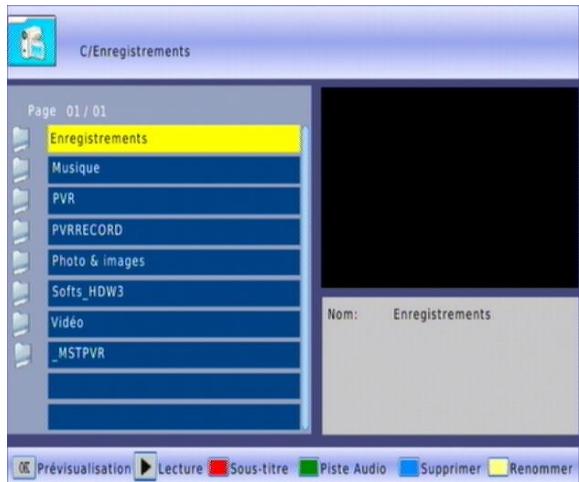This screenshot has width=579, height=482.
Task: Click the Sous-titre label
Action: pyautogui.click(x=259, y=469)
